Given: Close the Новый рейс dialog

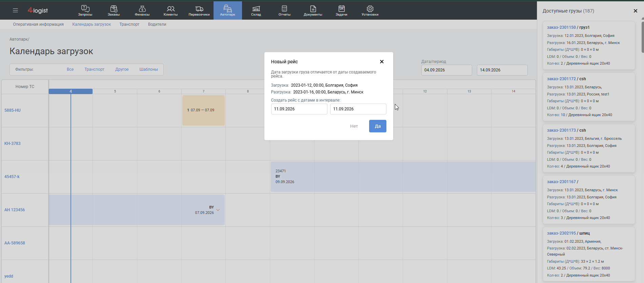Looking at the screenshot, I should [x=382, y=62].
